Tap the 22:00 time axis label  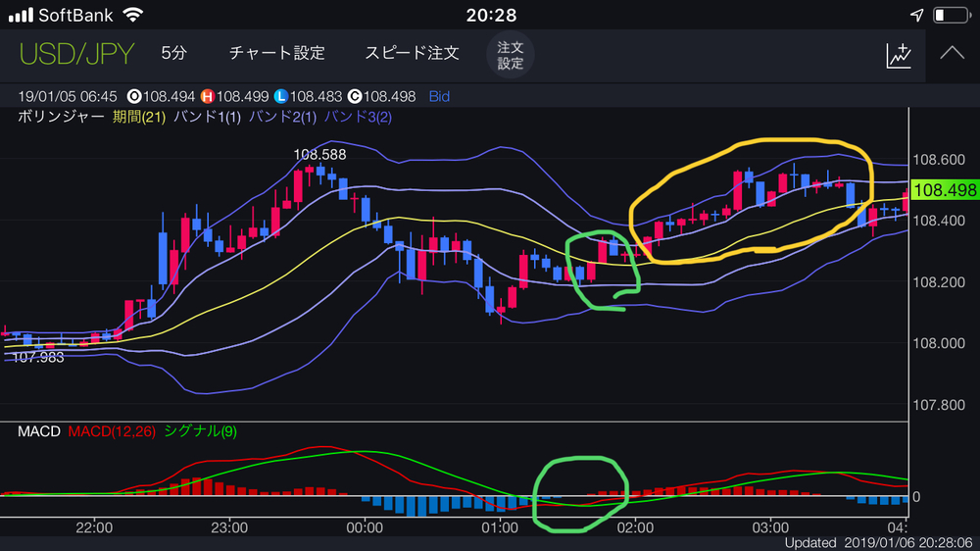click(94, 527)
